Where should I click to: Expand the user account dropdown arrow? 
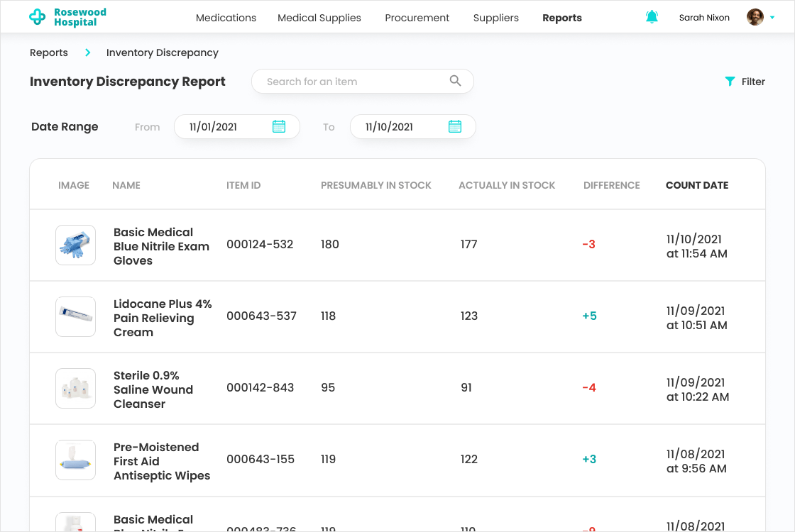point(772,18)
